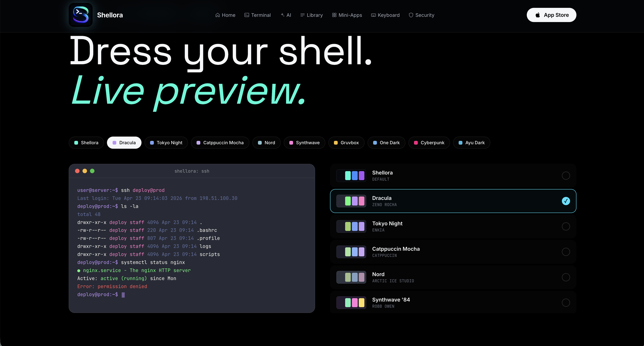Open the App Store download button

click(551, 15)
